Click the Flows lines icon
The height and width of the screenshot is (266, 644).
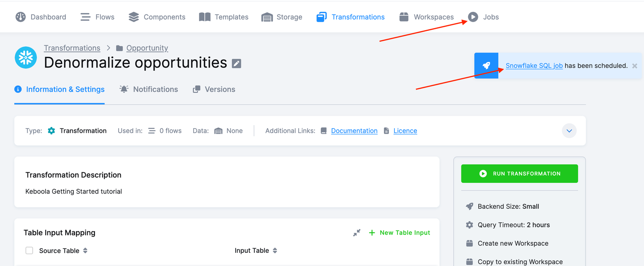coord(86,17)
